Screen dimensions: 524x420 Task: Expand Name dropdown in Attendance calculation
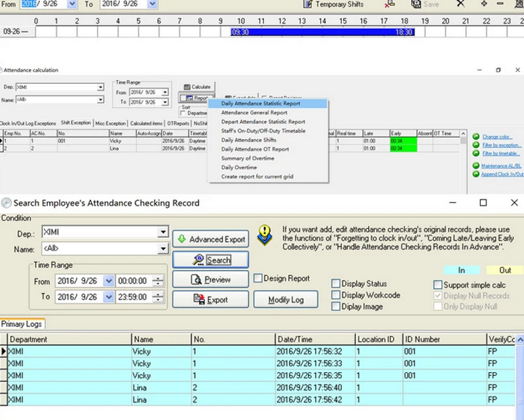(x=100, y=100)
